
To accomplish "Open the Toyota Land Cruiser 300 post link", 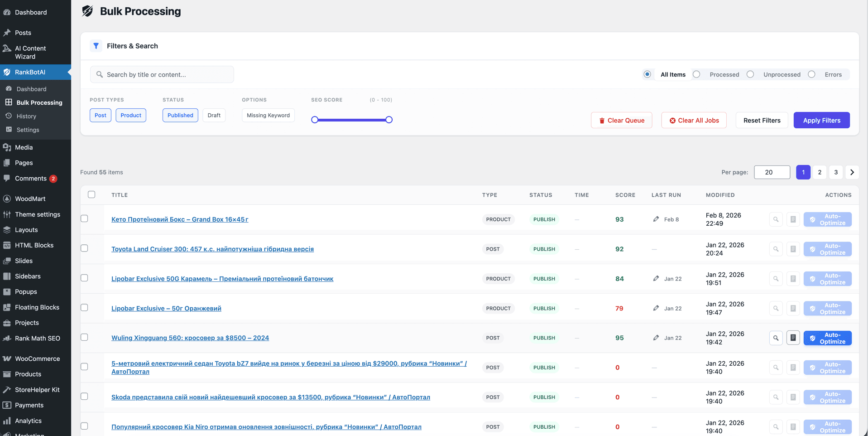I will (x=212, y=249).
